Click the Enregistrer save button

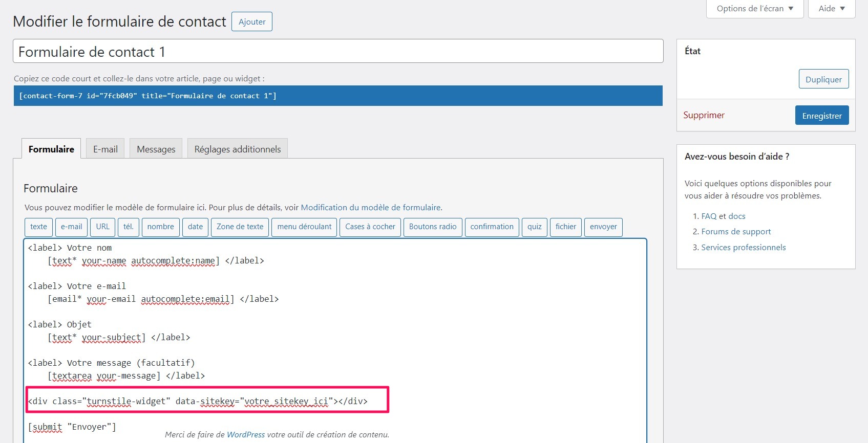coord(822,116)
